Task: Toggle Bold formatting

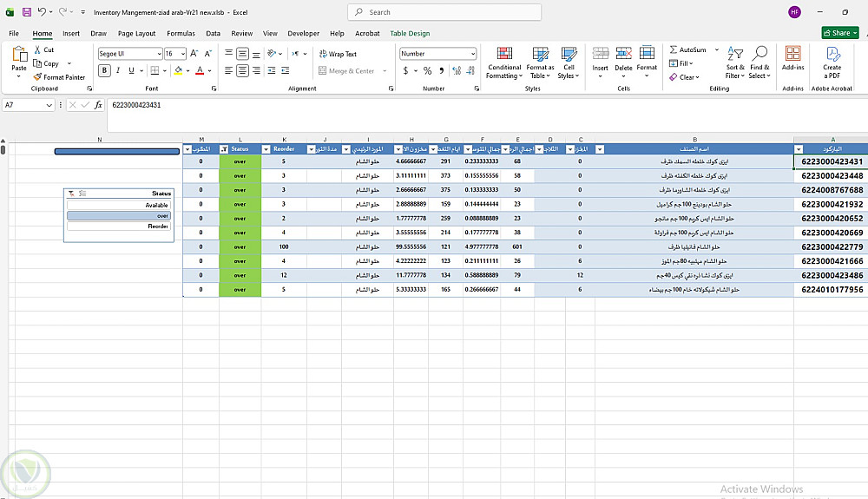Action: [x=104, y=70]
